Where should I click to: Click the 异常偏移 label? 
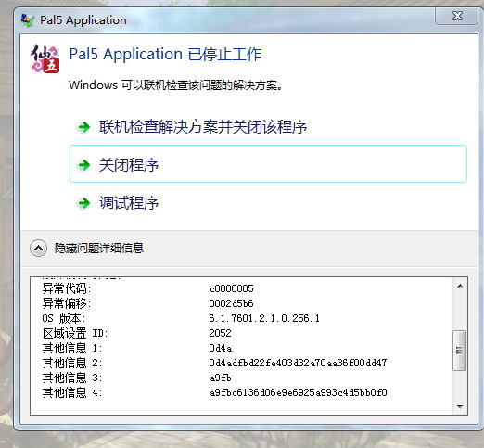67,303
